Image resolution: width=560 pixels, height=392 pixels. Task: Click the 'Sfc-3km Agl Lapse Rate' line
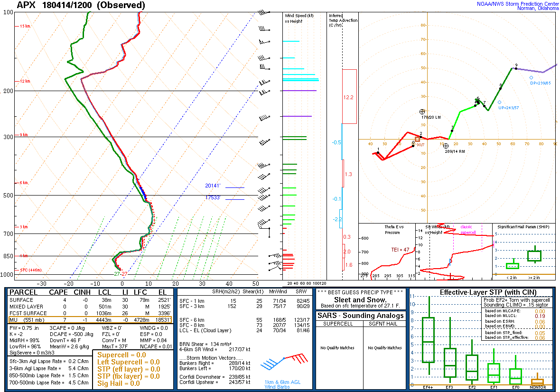click(49, 361)
